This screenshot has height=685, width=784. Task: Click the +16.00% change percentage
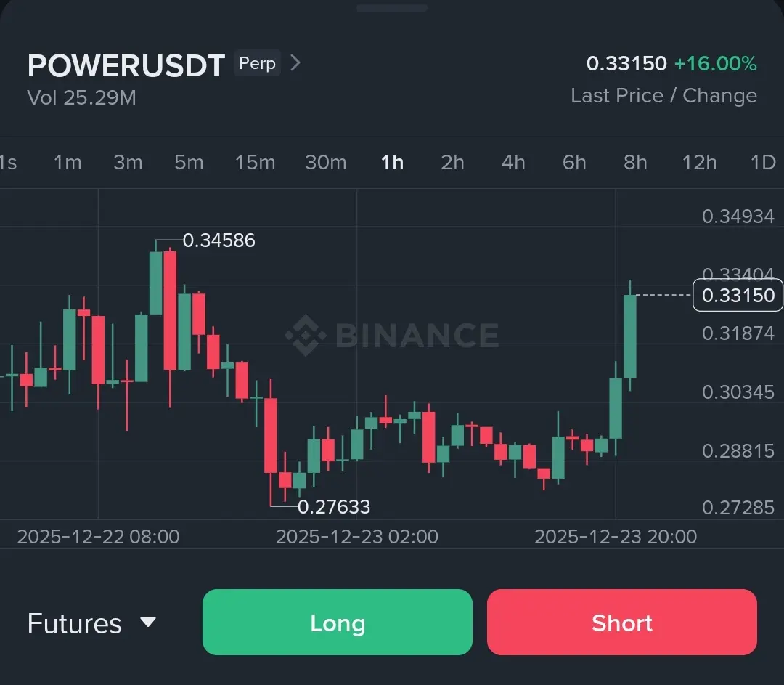(x=716, y=63)
